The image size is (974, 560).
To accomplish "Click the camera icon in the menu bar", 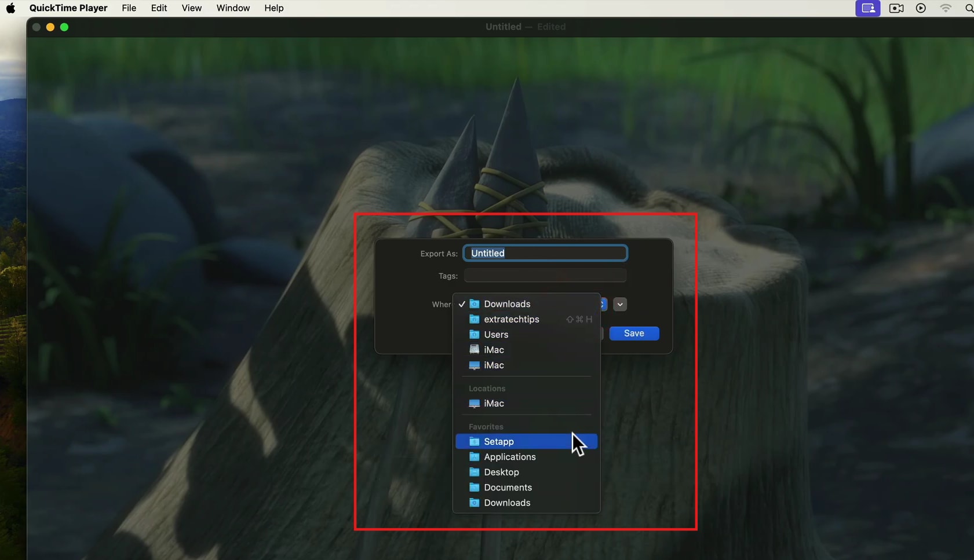I will point(896,8).
